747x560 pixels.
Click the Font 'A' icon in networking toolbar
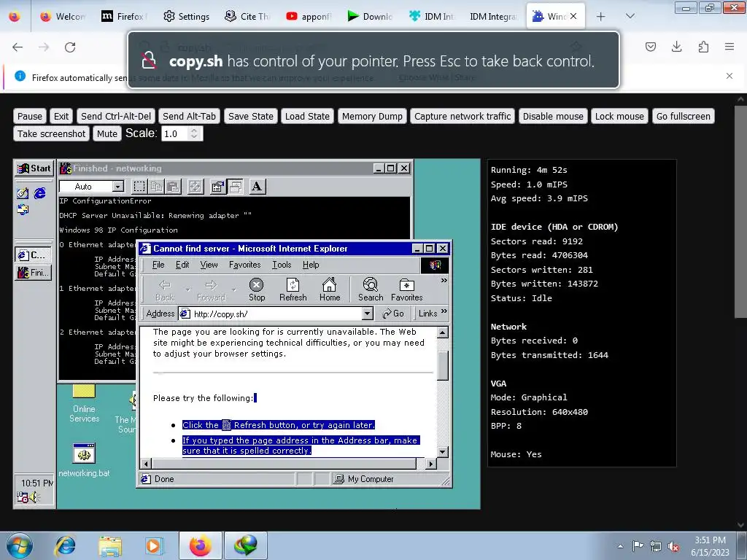click(257, 186)
